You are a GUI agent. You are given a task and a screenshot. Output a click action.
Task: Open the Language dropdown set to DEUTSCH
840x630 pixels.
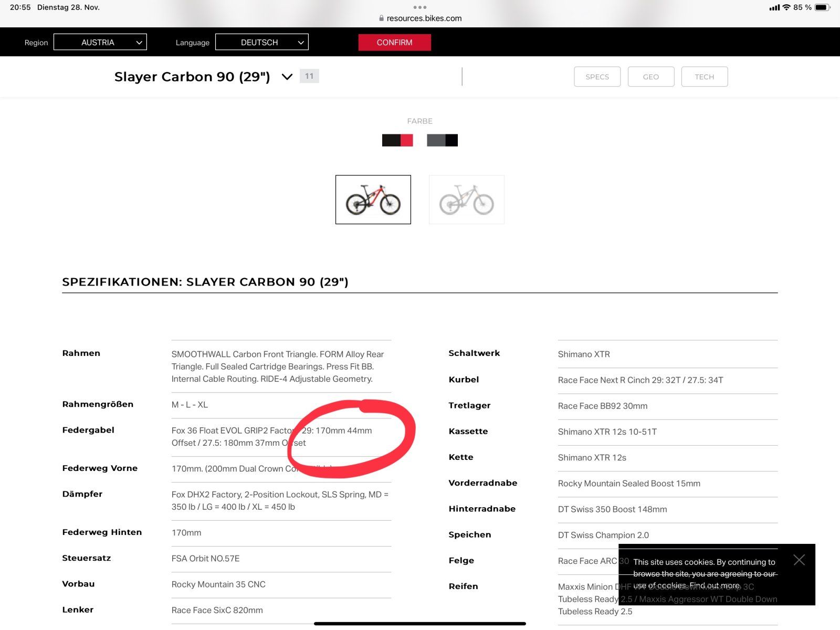pyautogui.click(x=262, y=42)
